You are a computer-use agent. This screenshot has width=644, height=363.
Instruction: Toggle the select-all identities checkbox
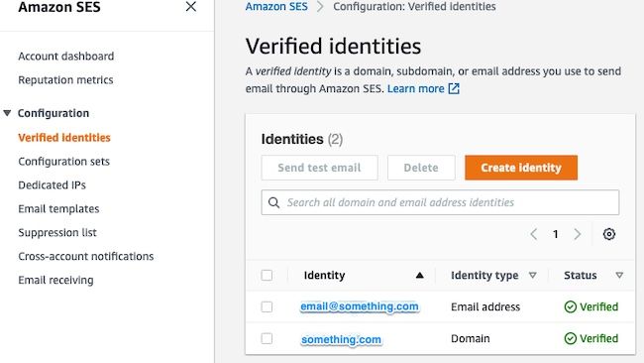pos(267,275)
